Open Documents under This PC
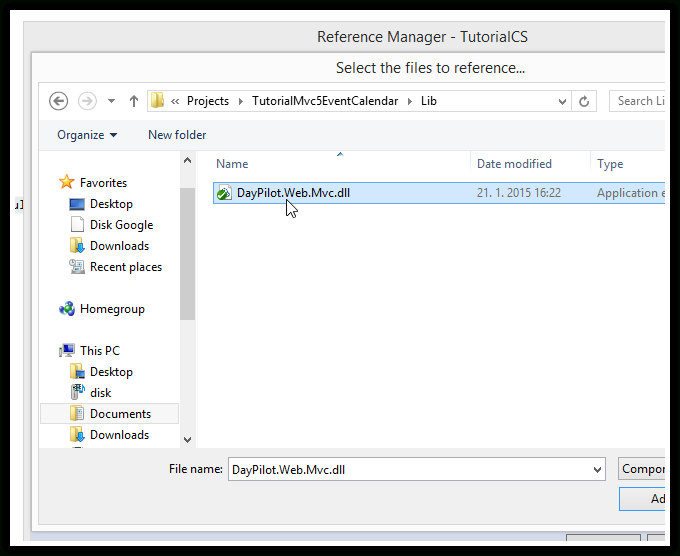Screen dimensions: 680x556 click(121, 414)
